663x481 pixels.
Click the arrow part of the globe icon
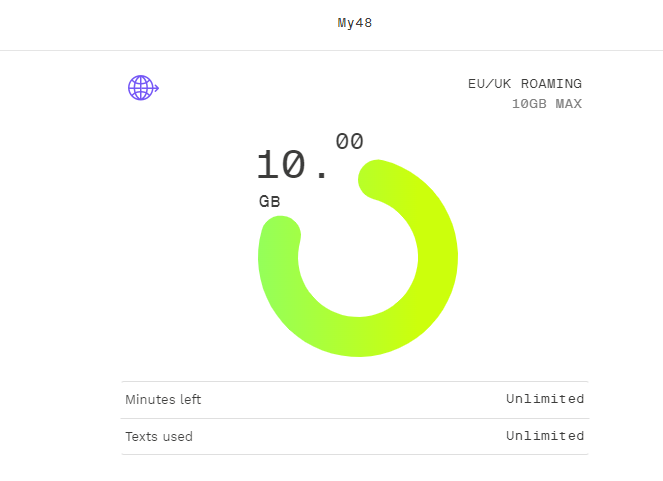tap(156, 89)
